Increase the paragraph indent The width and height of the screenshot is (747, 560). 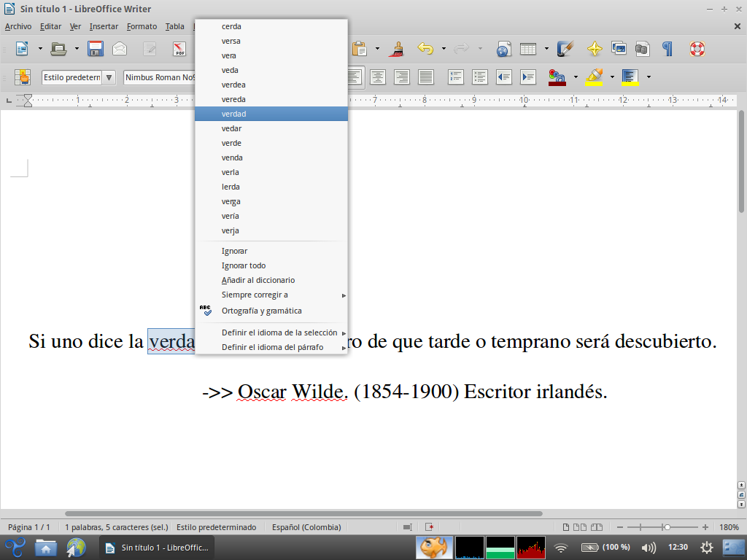(x=528, y=77)
